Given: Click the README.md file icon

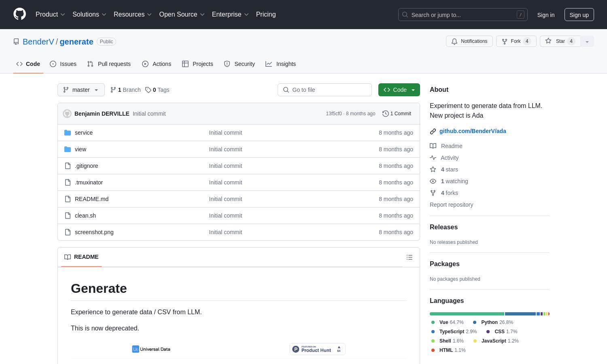Looking at the screenshot, I should pyautogui.click(x=68, y=199).
